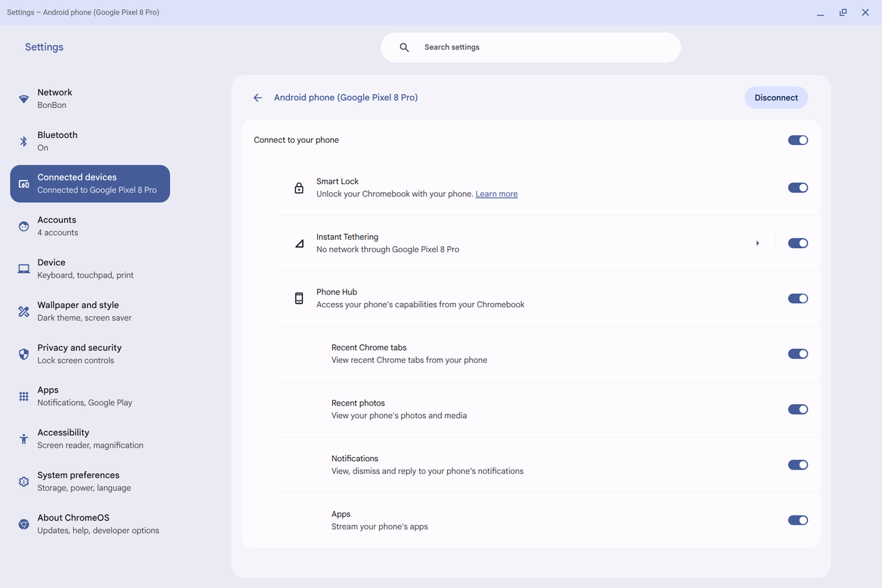
Task: Click 'View, dismiss and reply' notifications description
Action: point(427,471)
